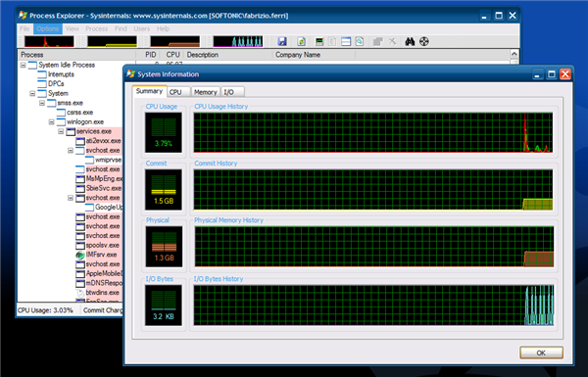Select the Summary tab
Screen dimensions: 588x377
click(149, 91)
